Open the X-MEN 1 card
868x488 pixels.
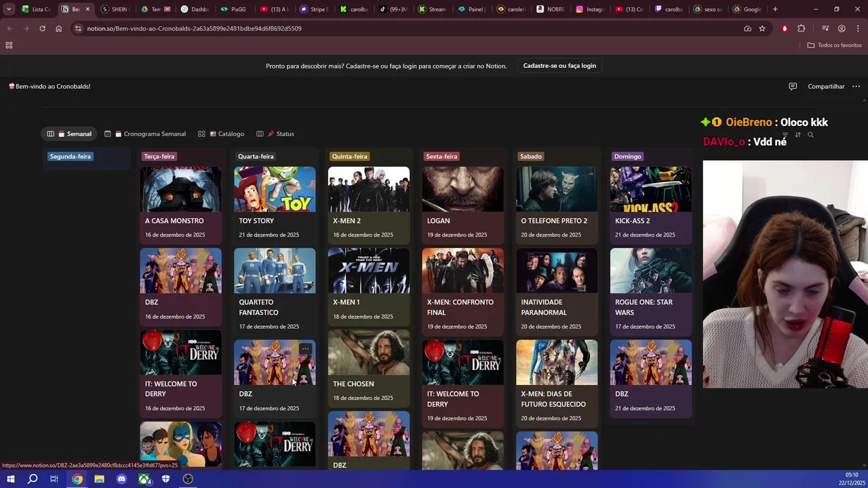(x=369, y=286)
